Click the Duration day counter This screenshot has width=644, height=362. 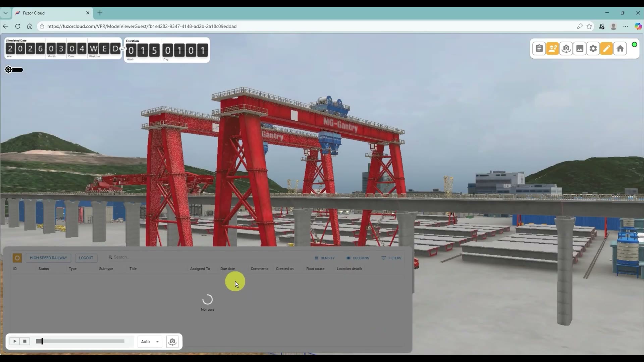click(x=185, y=51)
